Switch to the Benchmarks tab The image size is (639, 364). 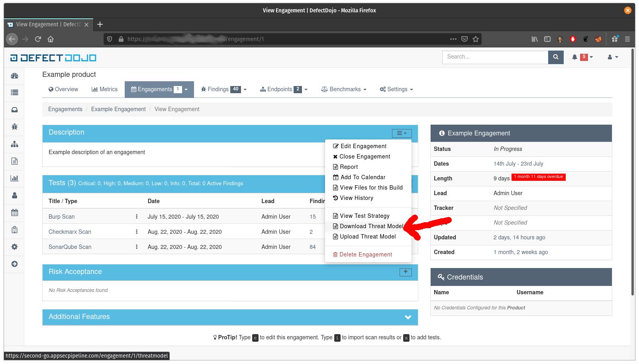(x=343, y=89)
